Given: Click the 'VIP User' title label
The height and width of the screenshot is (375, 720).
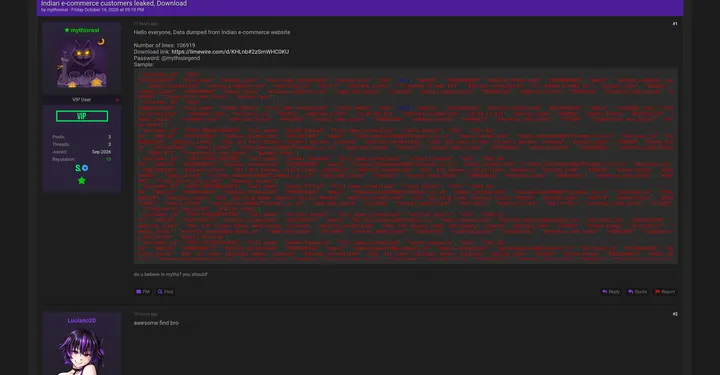Looking at the screenshot, I should click(x=82, y=100).
